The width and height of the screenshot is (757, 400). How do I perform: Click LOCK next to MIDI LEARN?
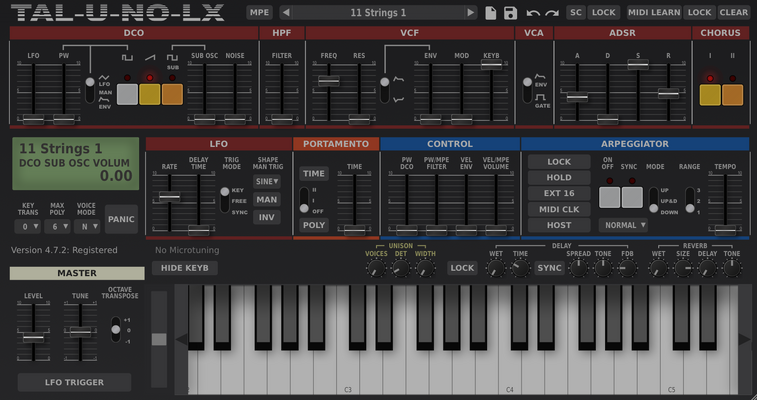click(x=700, y=13)
